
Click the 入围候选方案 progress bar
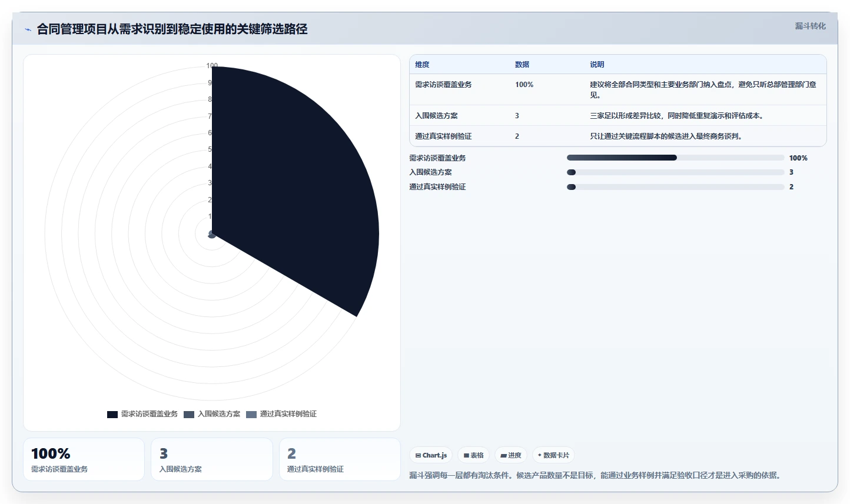675,172
